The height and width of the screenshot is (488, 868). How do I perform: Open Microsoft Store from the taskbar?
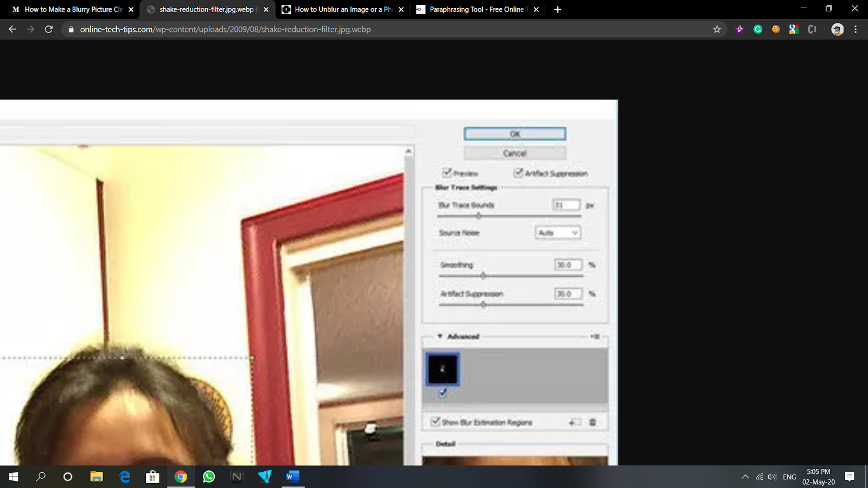click(152, 477)
